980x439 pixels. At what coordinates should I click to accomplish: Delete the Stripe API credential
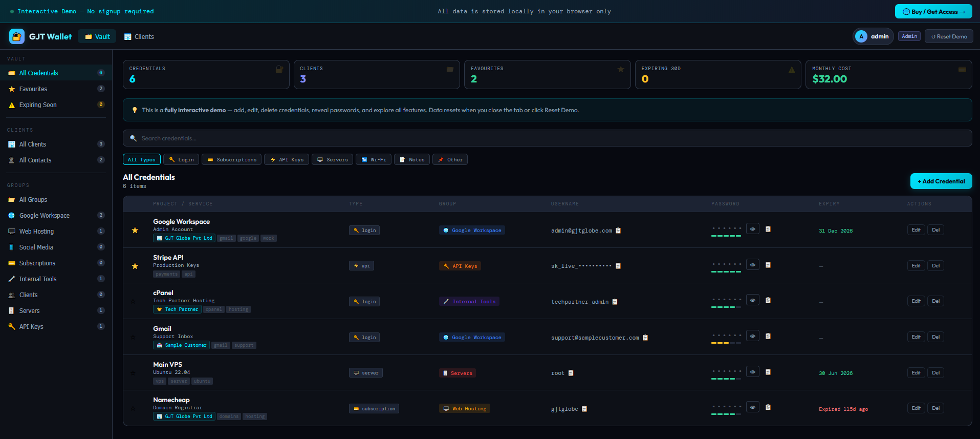pos(935,265)
